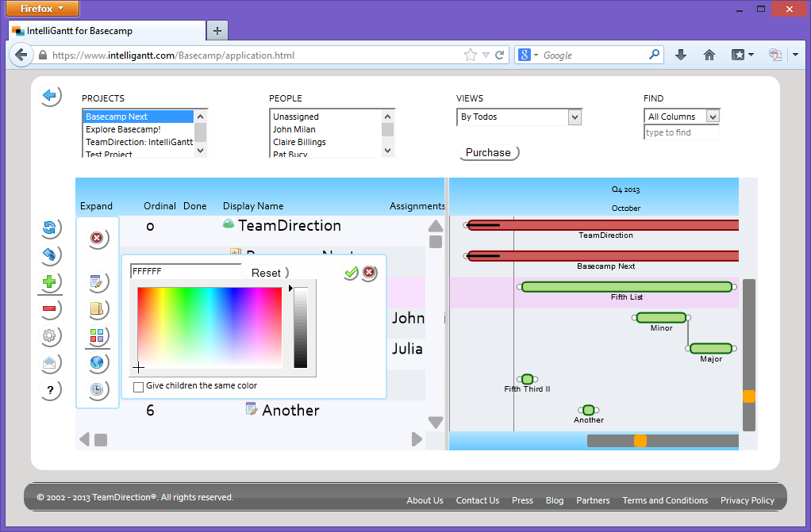Click the grid scroll down triangle
Viewport: 811px width, 532px height.
pyautogui.click(x=436, y=423)
